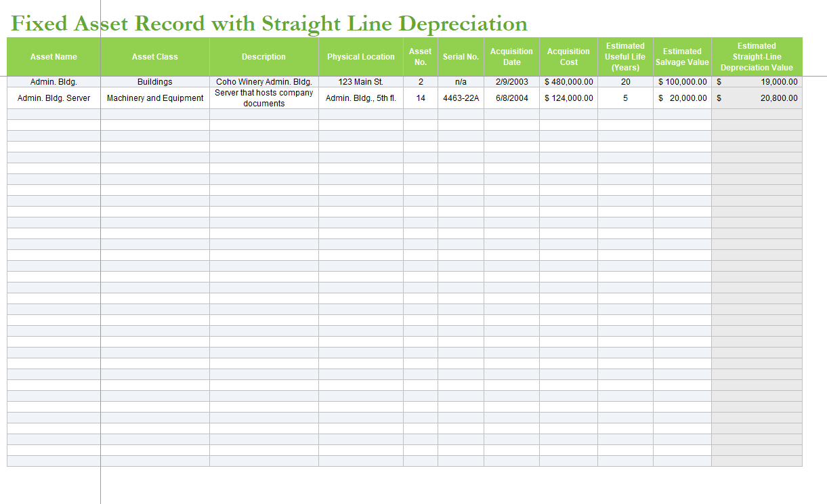Click the 'Asset Class' column header
The image size is (827, 504).
pyautogui.click(x=155, y=57)
